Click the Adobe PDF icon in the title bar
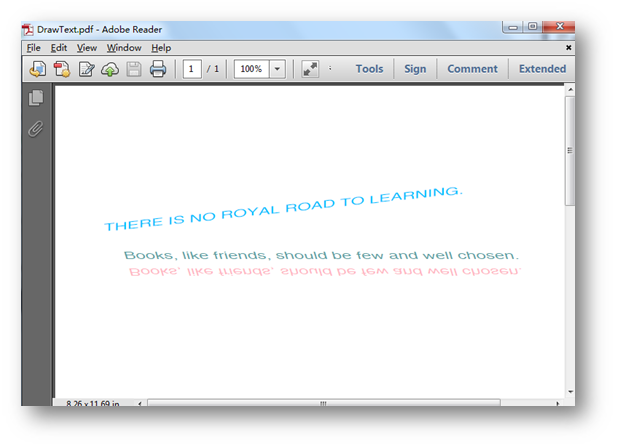Image resolution: width=617 pixels, height=448 pixels. 28,30
